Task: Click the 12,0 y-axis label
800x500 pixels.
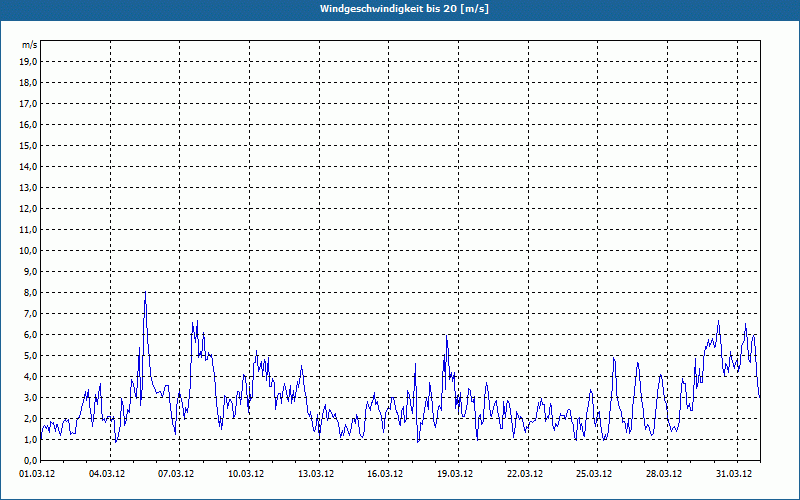Action: point(28,209)
